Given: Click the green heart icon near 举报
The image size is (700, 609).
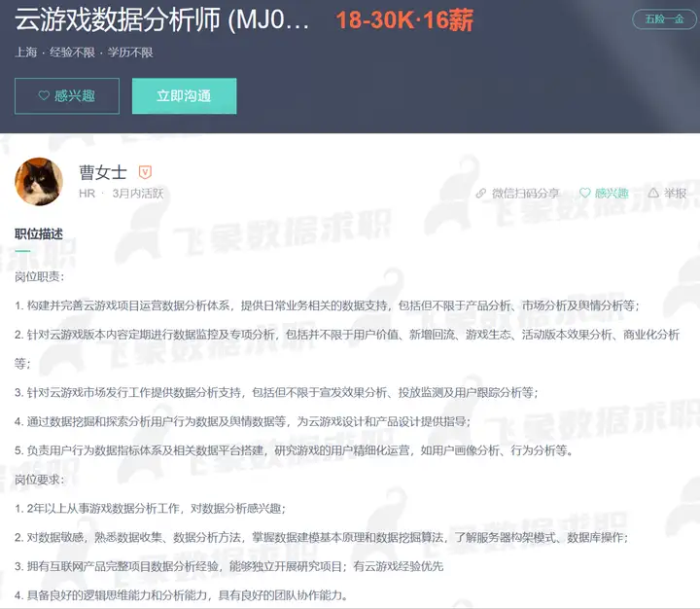Looking at the screenshot, I should pyautogui.click(x=585, y=193).
